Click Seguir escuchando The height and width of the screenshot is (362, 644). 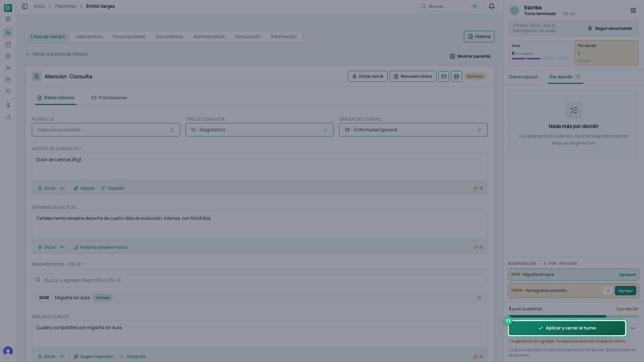pyautogui.click(x=610, y=28)
